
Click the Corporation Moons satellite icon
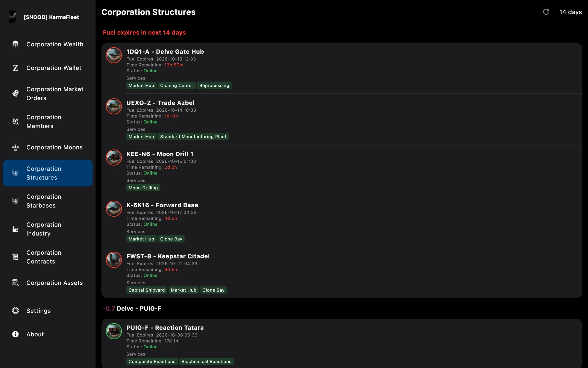(x=15, y=147)
